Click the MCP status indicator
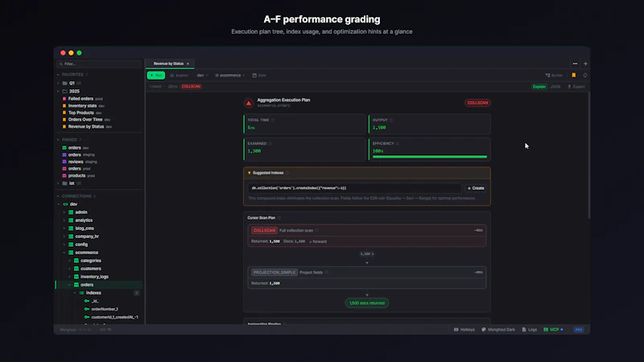The width and height of the screenshot is (644, 362). (553, 330)
